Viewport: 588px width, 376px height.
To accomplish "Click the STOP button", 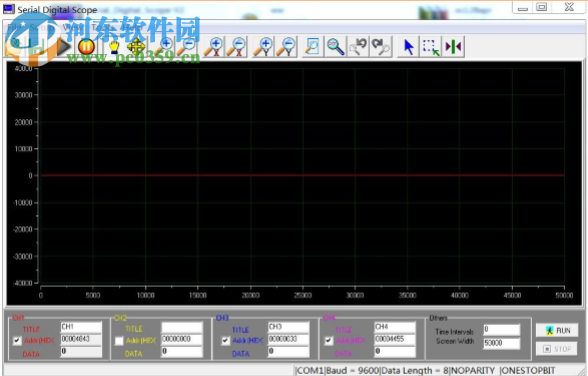I will [557, 349].
